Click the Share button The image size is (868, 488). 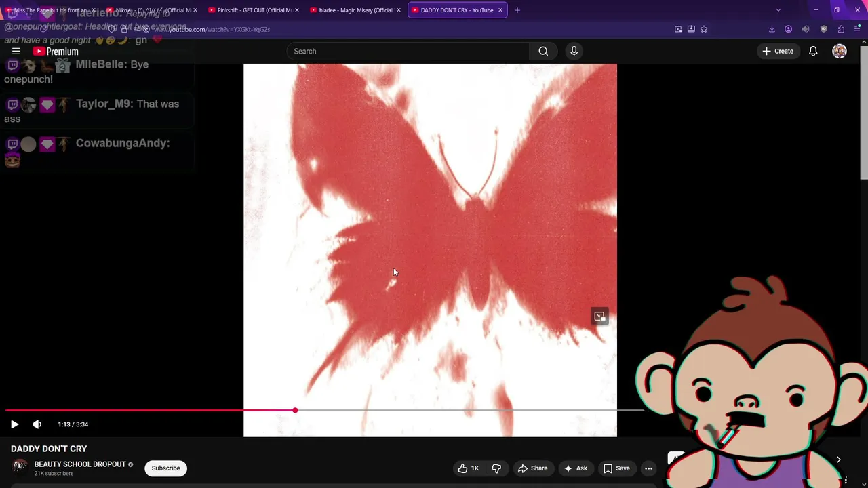click(x=532, y=468)
